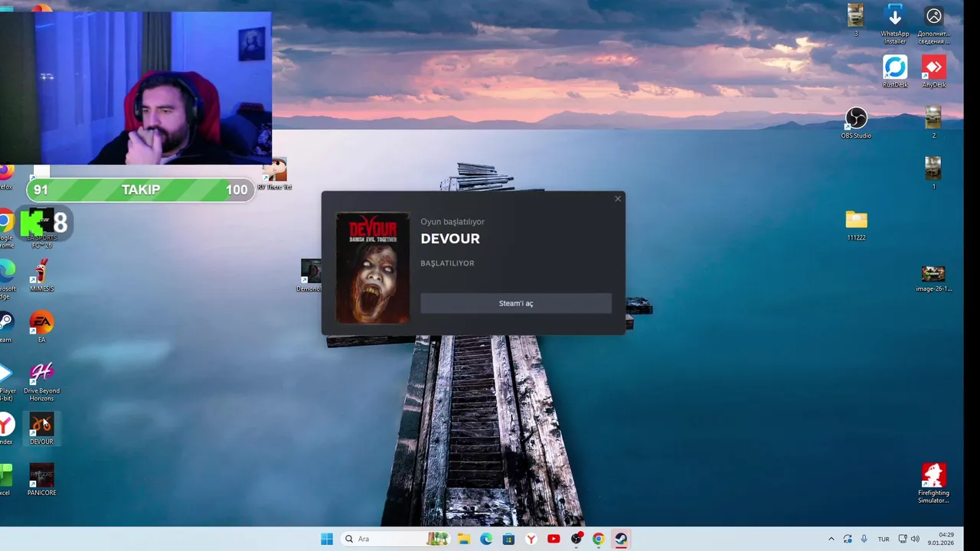
Task: Click the TAKIP follower goal bar
Action: [141, 190]
